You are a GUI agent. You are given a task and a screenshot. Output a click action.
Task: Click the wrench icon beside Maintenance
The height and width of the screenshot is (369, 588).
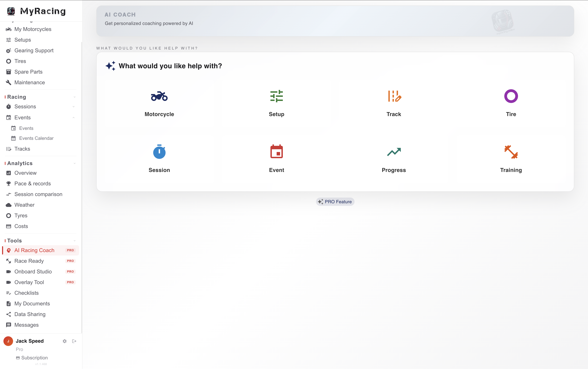9,83
